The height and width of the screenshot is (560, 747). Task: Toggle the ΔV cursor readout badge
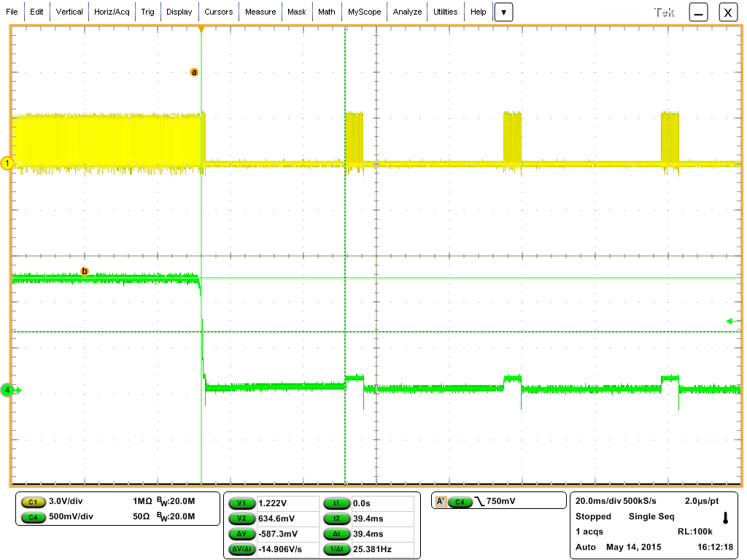click(x=241, y=534)
